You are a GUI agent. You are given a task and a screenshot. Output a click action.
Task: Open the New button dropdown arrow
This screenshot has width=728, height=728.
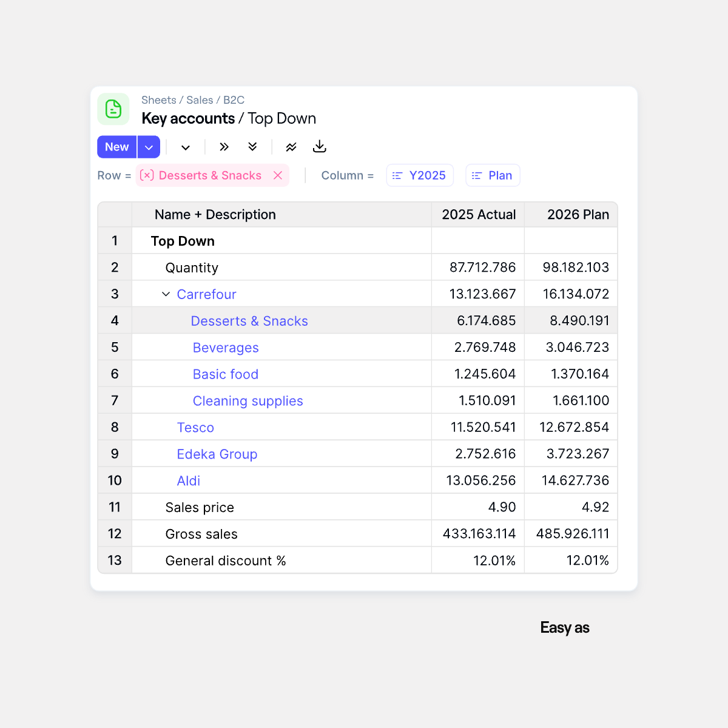[149, 147]
